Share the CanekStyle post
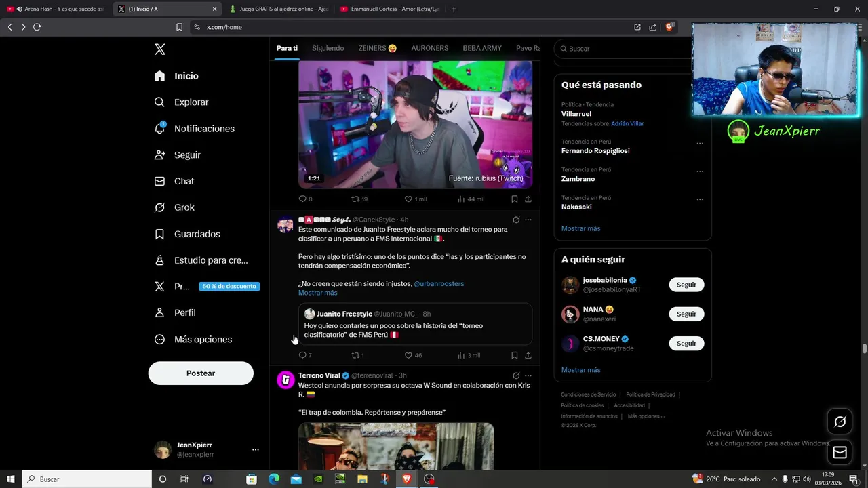 [x=528, y=355]
